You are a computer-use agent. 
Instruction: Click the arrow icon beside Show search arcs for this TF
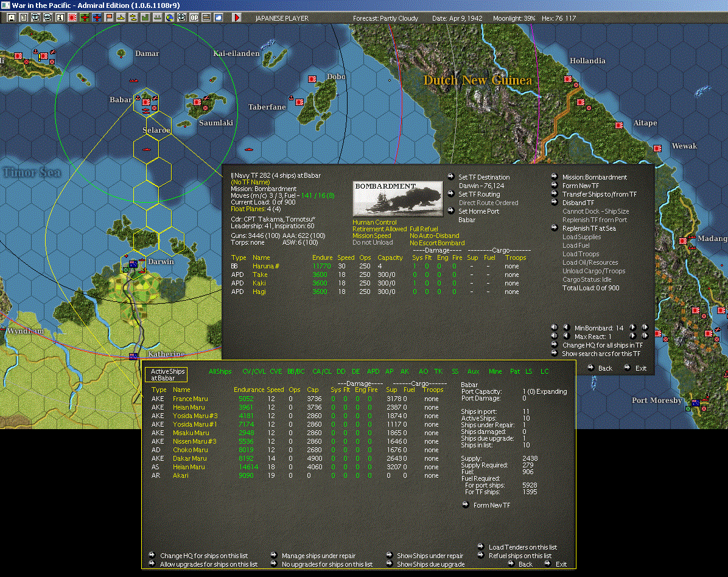[555, 353]
